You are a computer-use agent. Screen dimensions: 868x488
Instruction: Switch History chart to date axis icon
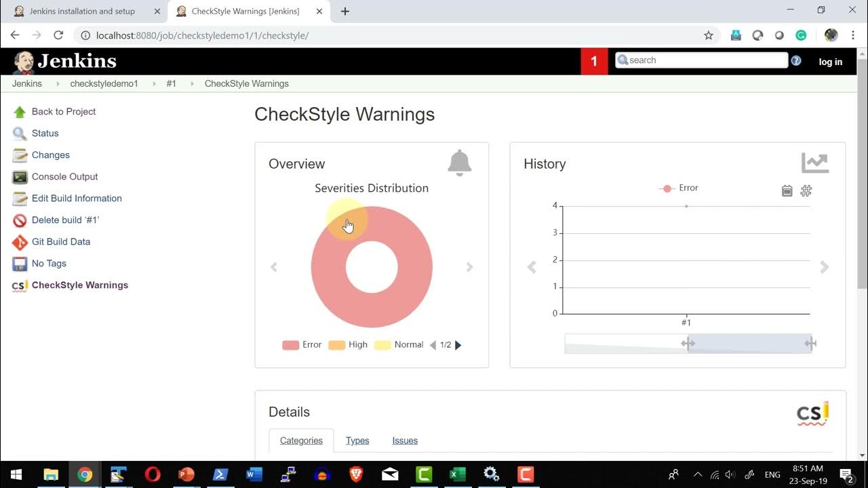(787, 191)
